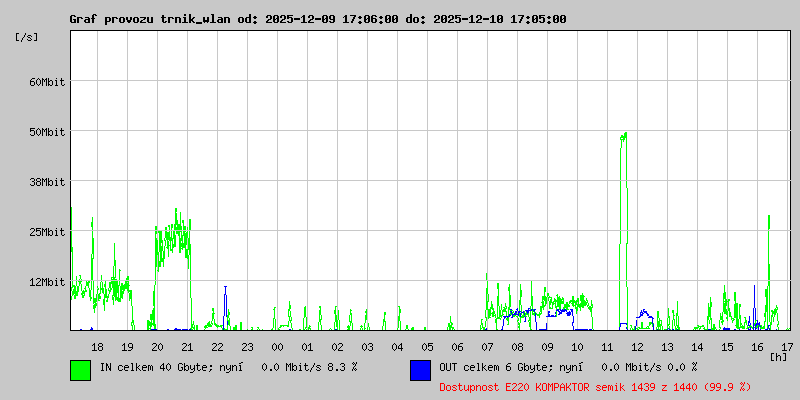The height and width of the screenshot is (400, 800).
Task: Click the hour label '16' on x-axis
Action: click(758, 347)
